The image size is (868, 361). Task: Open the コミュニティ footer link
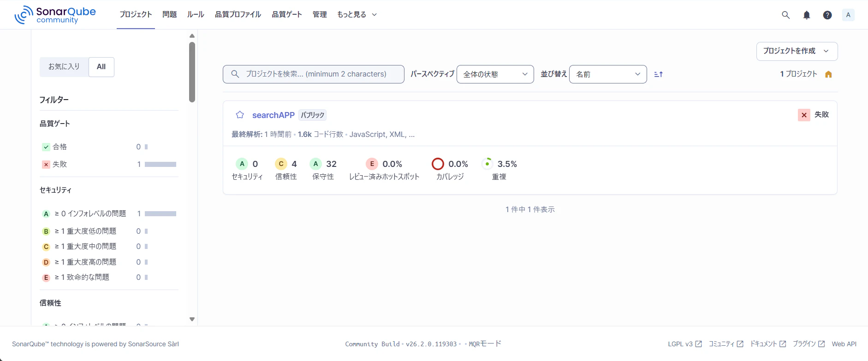point(726,344)
